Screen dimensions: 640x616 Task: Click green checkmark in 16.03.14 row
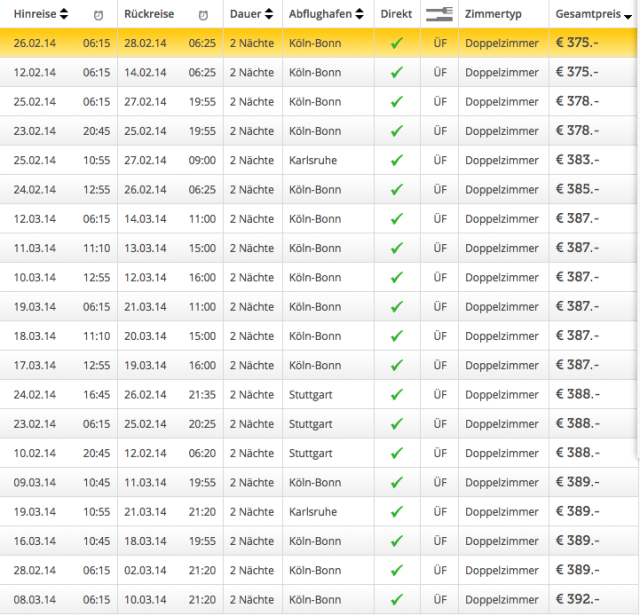[397, 541]
